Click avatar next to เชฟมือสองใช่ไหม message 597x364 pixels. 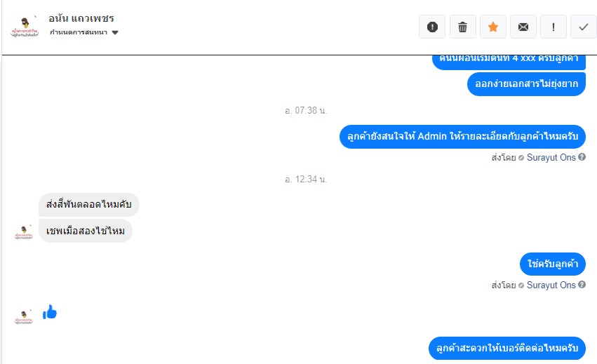(x=24, y=232)
